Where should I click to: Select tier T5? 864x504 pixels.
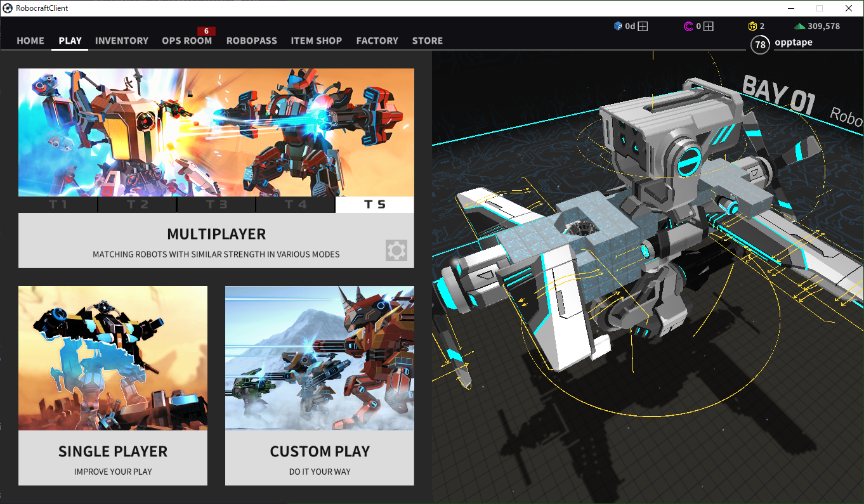tap(375, 205)
